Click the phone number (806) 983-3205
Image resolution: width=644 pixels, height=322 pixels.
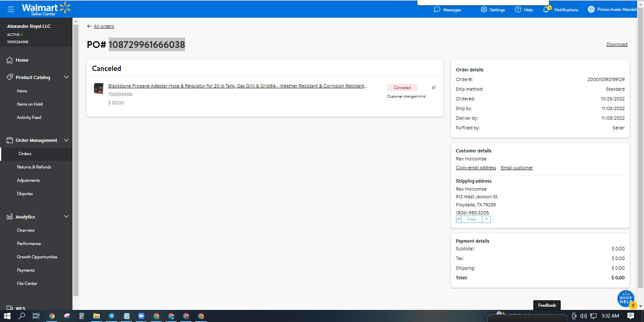point(472,213)
